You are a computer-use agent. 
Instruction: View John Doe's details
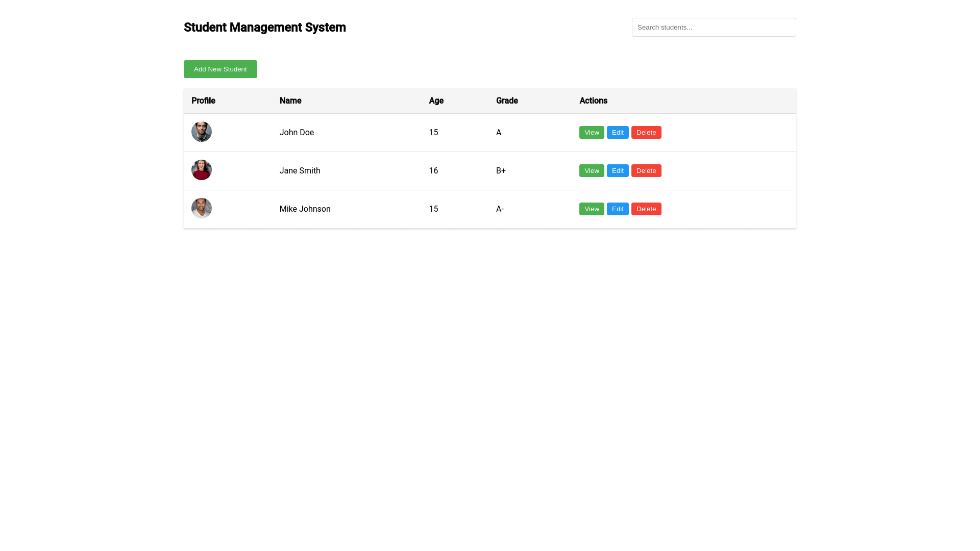tap(591, 133)
